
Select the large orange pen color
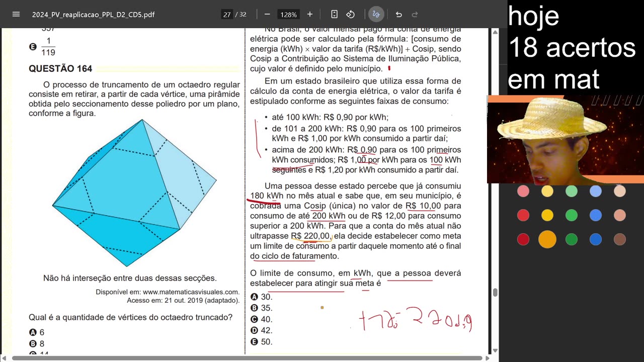(x=547, y=239)
